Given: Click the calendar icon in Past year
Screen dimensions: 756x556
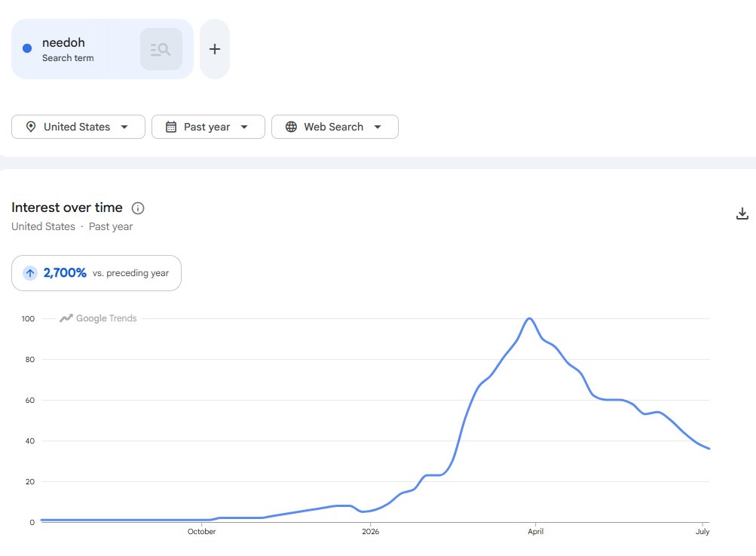Looking at the screenshot, I should (171, 127).
